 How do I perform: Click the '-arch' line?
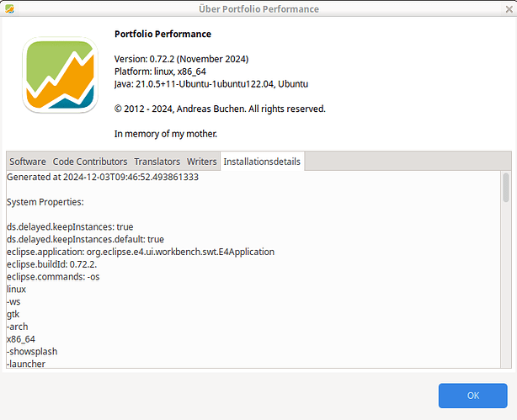tap(18, 327)
